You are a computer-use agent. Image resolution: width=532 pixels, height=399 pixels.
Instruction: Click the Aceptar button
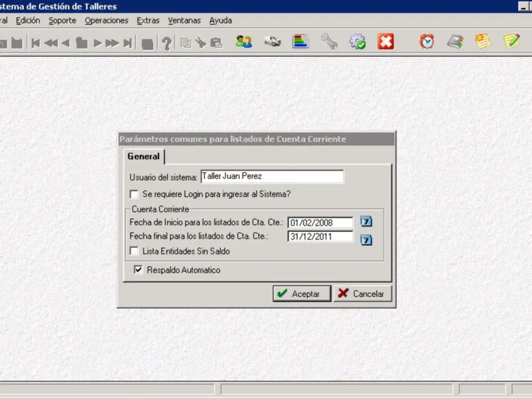[302, 293]
